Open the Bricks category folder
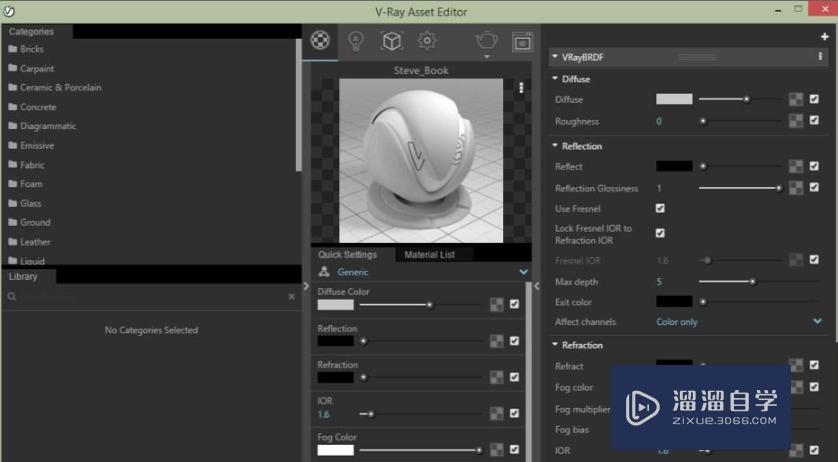 point(26,49)
